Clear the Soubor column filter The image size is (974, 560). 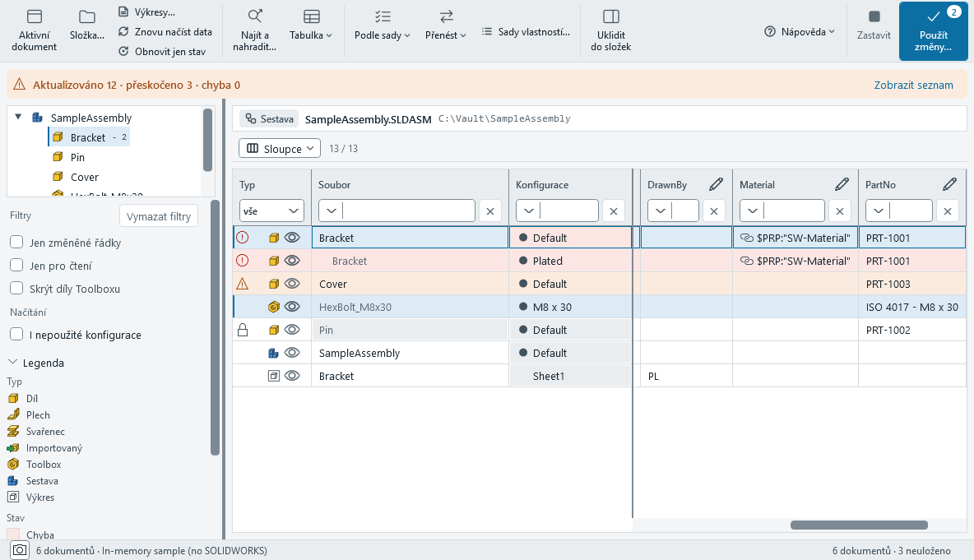tap(490, 211)
